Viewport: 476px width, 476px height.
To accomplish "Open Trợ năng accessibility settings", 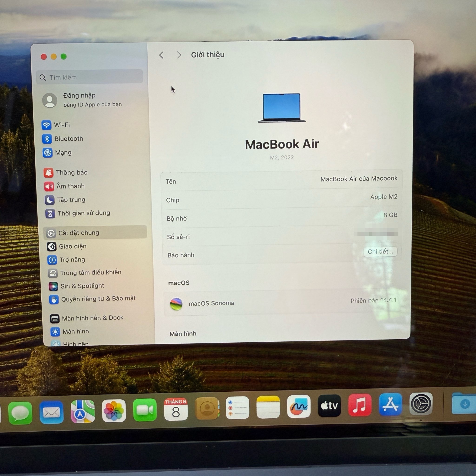I will coord(66,260).
